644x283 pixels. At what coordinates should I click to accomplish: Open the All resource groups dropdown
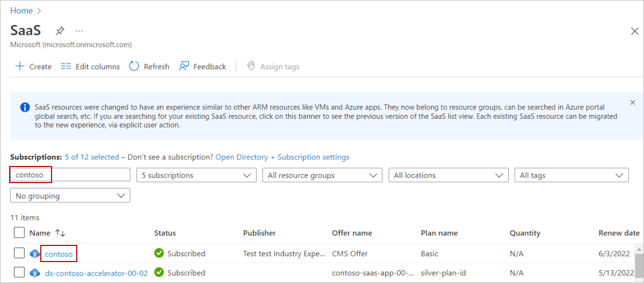click(322, 175)
